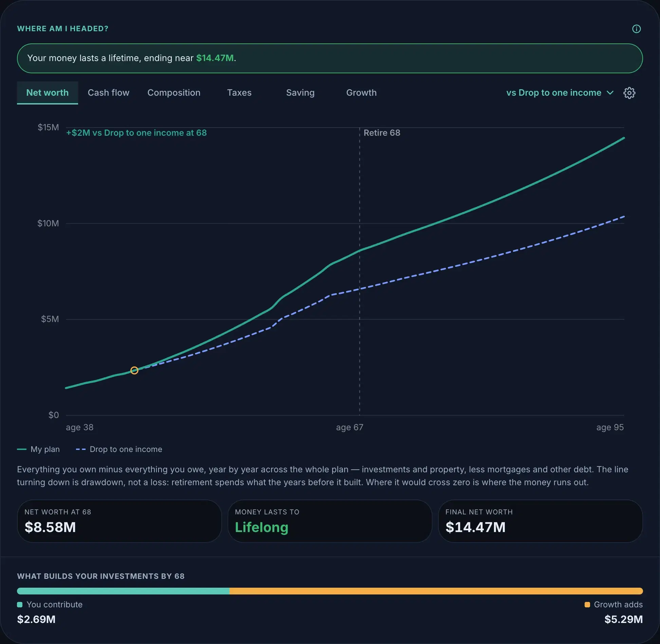The height and width of the screenshot is (644, 660).
Task: Click the orange 'Growth adds' bar segment
Action: 436,591
